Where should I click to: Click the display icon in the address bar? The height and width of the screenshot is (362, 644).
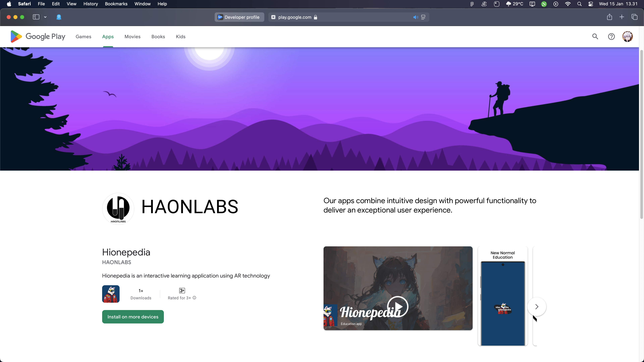pos(423,17)
